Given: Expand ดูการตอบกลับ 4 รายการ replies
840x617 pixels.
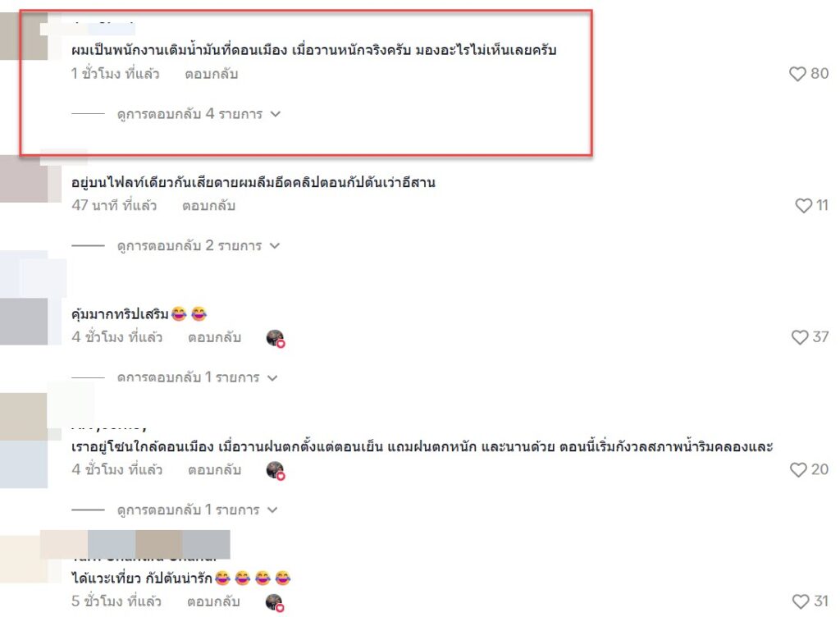Looking at the screenshot, I should point(199,113).
